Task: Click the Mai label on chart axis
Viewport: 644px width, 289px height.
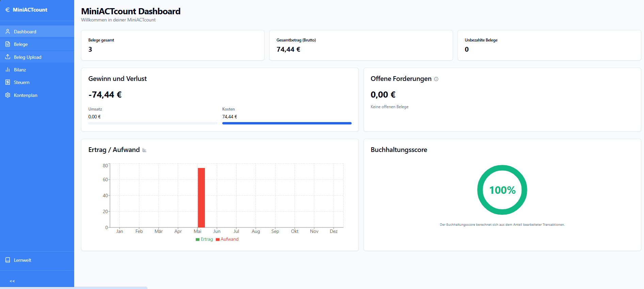Action: coord(197,231)
